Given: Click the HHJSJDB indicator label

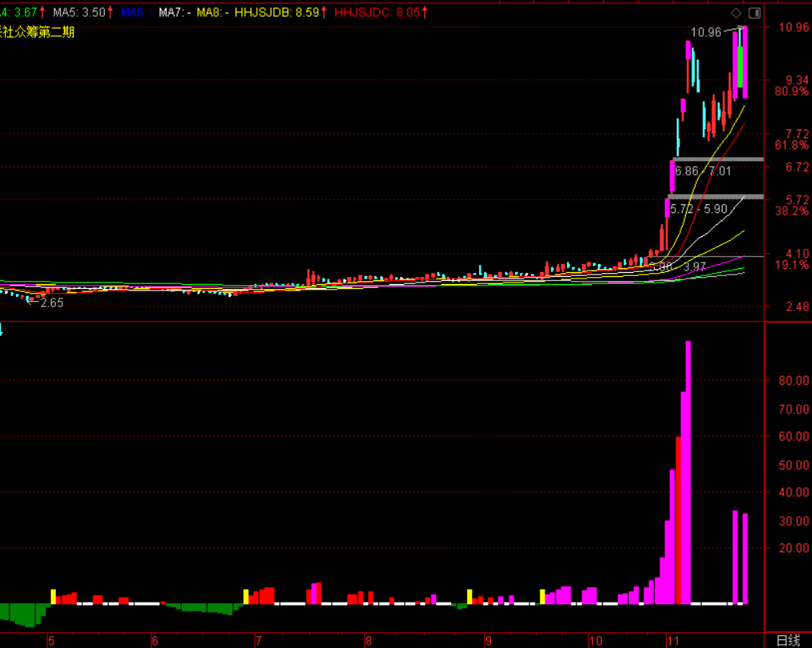Looking at the screenshot, I should [x=279, y=13].
